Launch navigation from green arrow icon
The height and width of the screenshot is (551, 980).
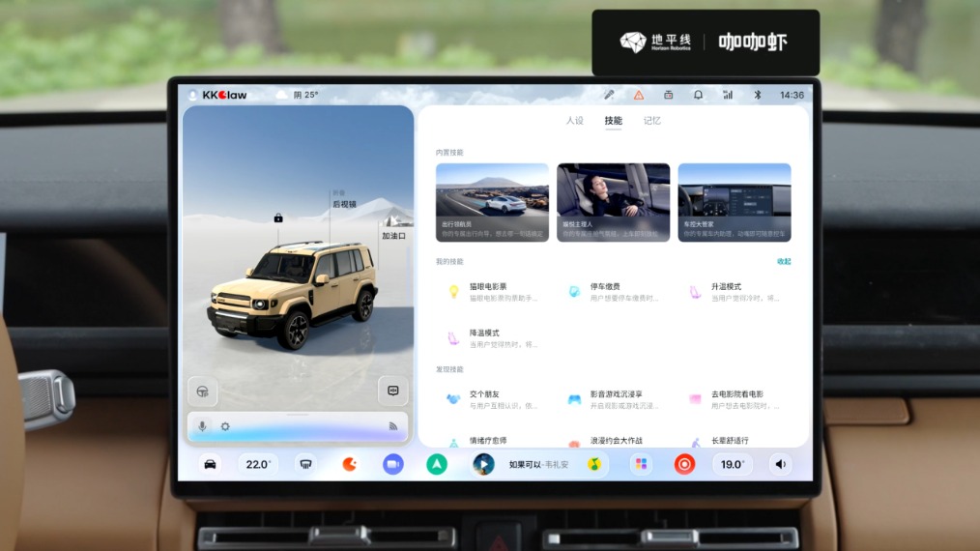click(x=437, y=464)
